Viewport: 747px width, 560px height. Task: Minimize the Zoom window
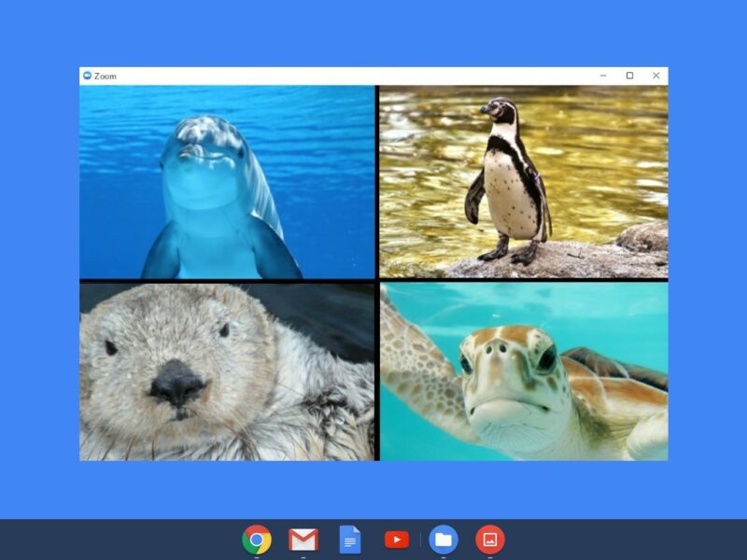click(x=603, y=76)
